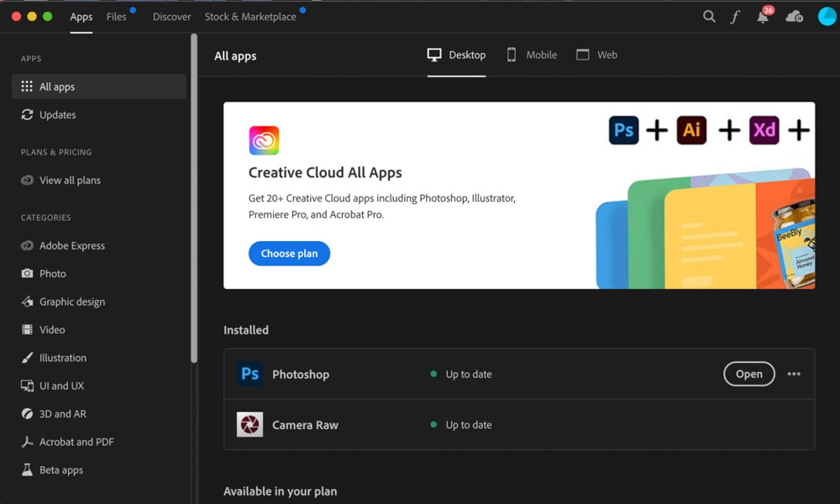The image size is (840, 504).
Task: Open the account profile avatar
Action: click(x=827, y=17)
